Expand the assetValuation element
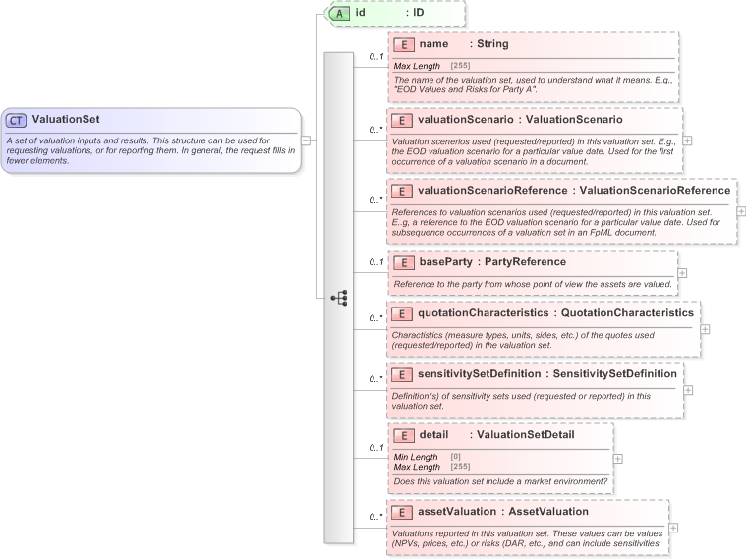The height and width of the screenshot is (560, 746). [x=673, y=528]
